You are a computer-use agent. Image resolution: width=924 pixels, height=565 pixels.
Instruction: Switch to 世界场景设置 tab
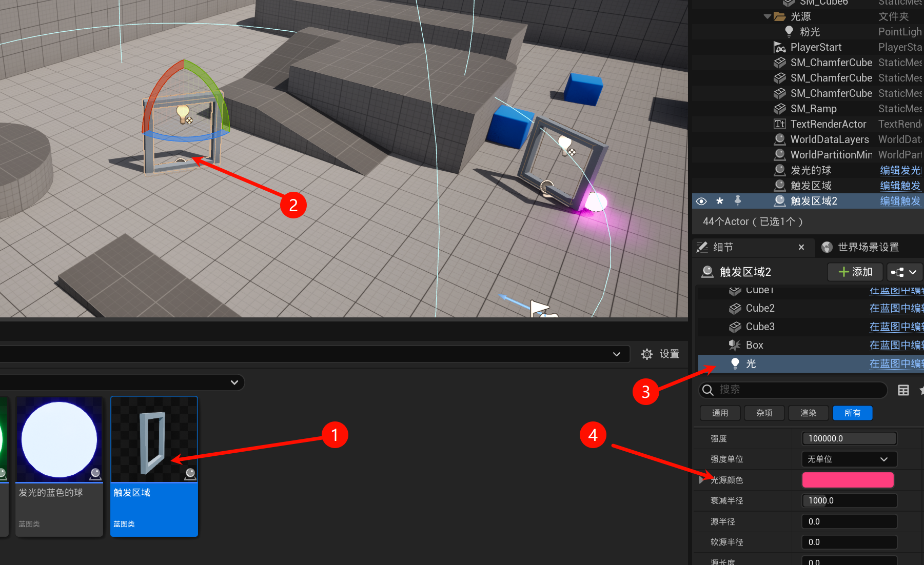point(868,247)
